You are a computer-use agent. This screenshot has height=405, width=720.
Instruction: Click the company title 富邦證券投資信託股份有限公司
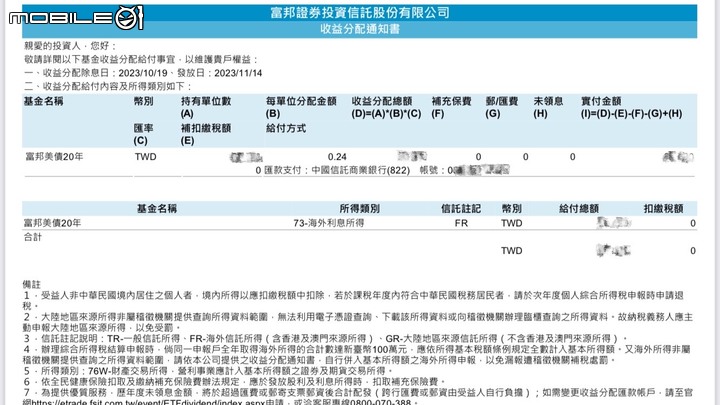pos(360,12)
